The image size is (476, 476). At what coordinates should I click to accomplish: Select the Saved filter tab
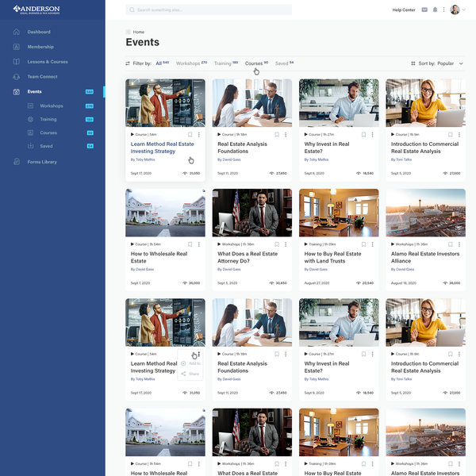point(282,63)
